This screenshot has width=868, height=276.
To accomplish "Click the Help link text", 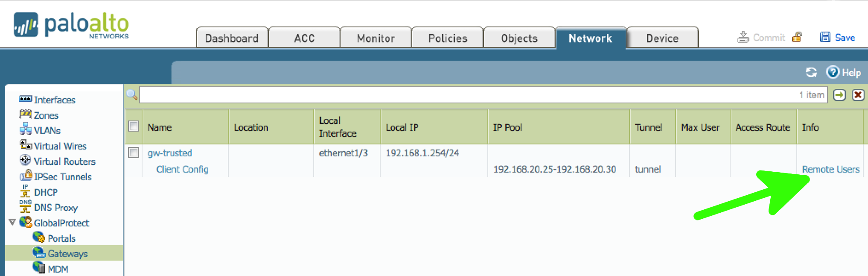I will [852, 73].
